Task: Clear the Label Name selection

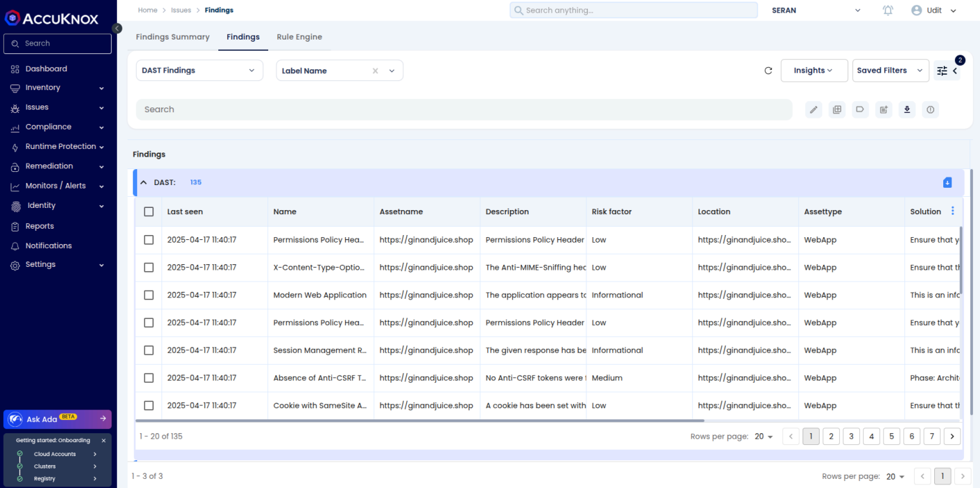Action: tap(376, 71)
